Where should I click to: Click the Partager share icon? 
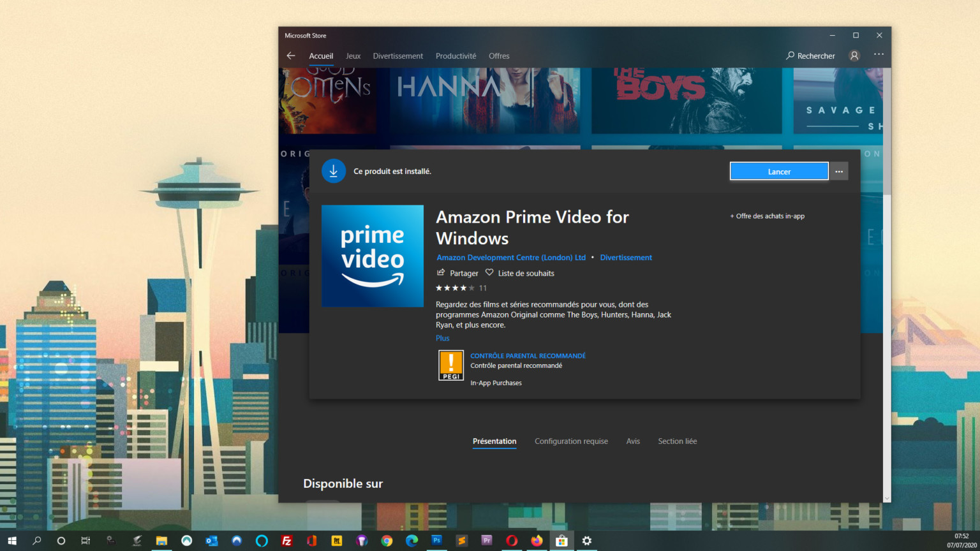coord(441,272)
